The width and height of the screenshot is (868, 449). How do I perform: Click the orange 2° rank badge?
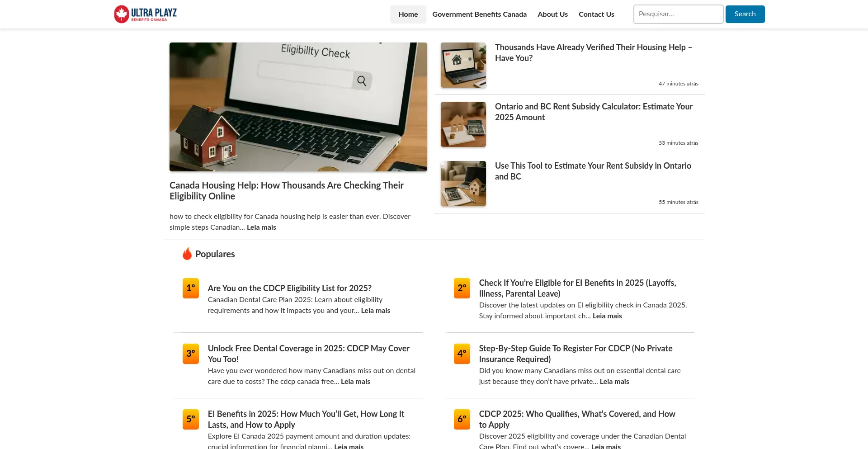click(x=462, y=288)
